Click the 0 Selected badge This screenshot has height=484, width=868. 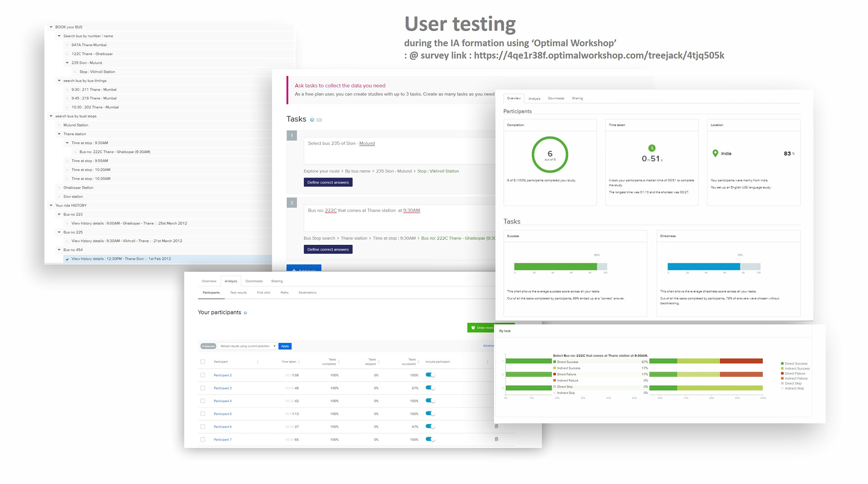click(208, 346)
